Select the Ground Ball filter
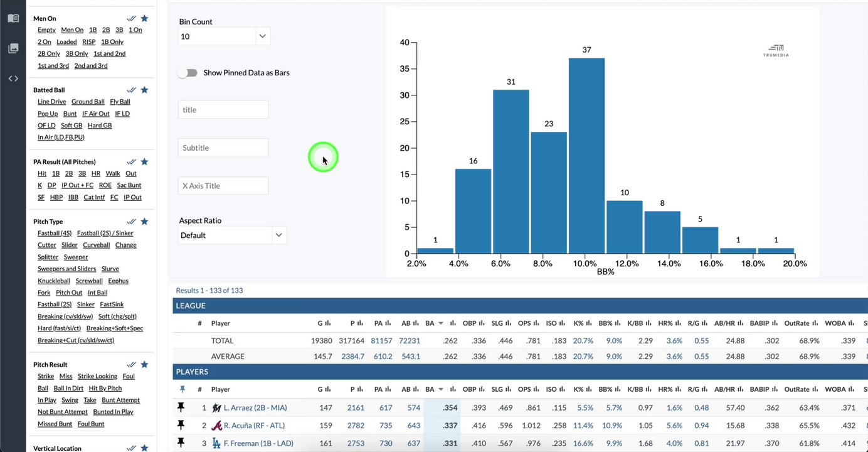Image resolution: width=868 pixels, height=452 pixels. point(88,102)
